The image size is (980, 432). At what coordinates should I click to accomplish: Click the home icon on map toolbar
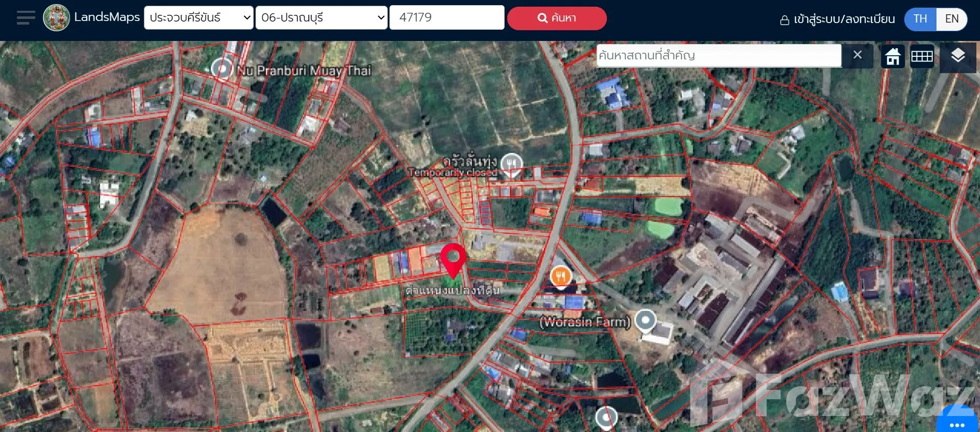(893, 56)
